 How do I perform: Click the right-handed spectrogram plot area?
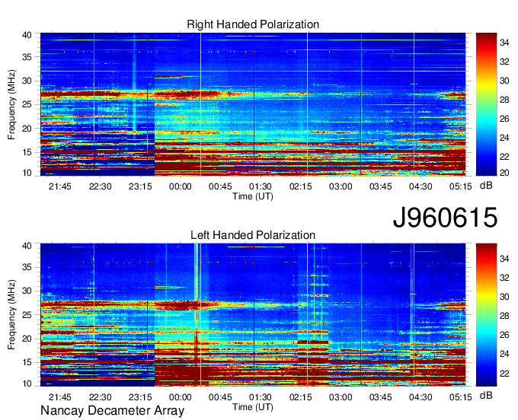[x=253, y=104]
